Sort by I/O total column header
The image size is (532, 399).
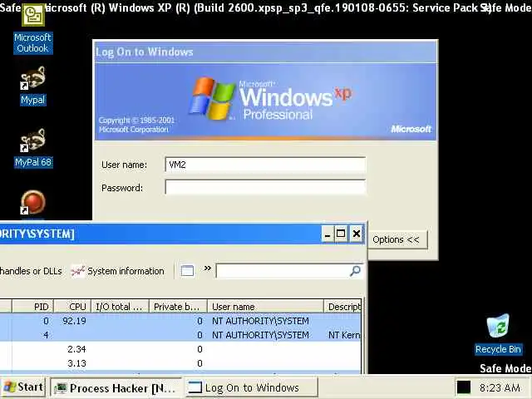click(120, 307)
